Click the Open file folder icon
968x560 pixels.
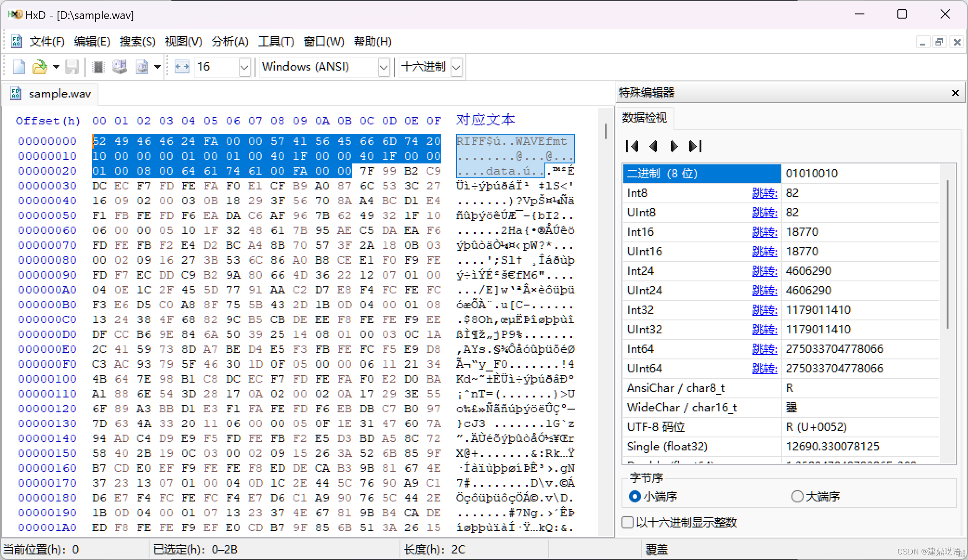[39, 67]
